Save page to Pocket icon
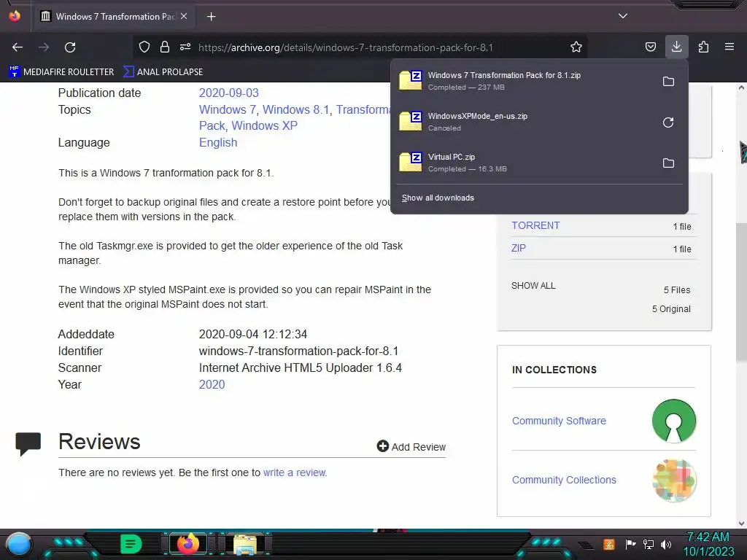Viewport: 747px width, 560px height. pyautogui.click(x=650, y=47)
